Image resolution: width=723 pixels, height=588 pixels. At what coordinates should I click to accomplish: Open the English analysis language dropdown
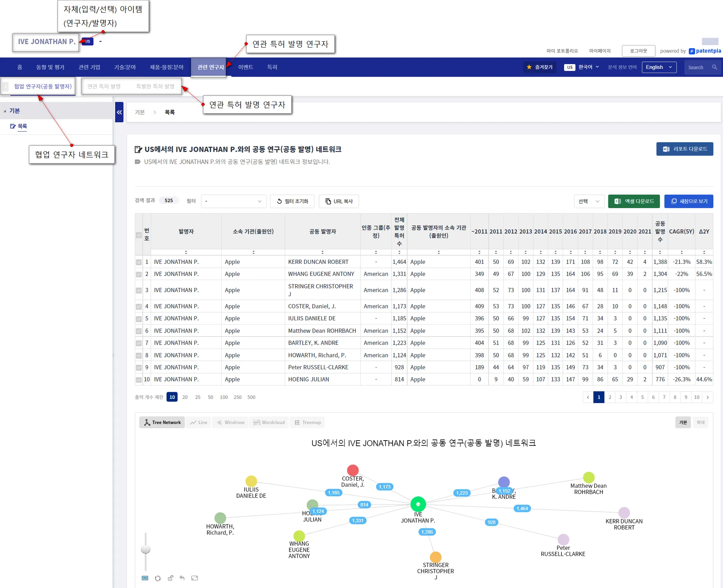tap(659, 67)
